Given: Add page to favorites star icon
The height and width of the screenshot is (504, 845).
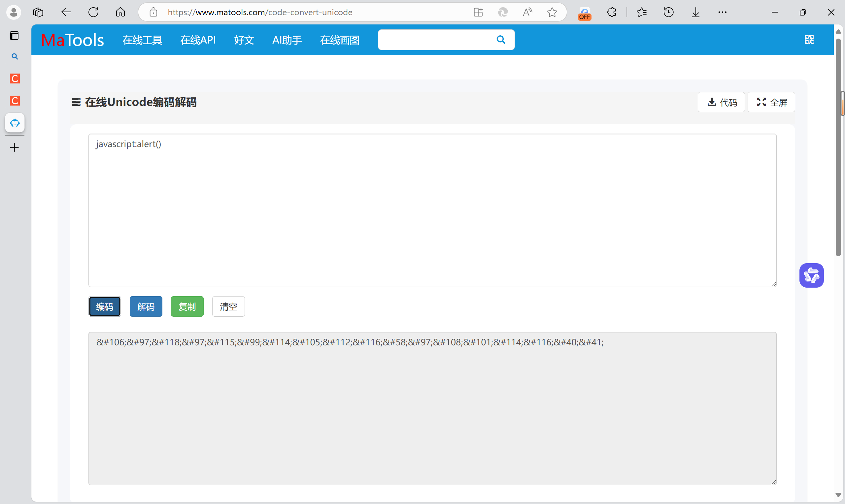Looking at the screenshot, I should [x=552, y=13].
